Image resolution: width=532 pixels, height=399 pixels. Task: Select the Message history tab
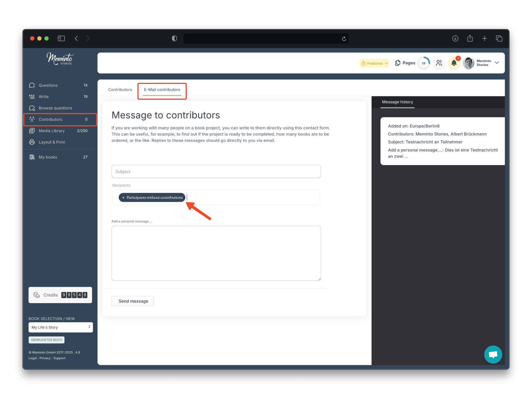[397, 102]
